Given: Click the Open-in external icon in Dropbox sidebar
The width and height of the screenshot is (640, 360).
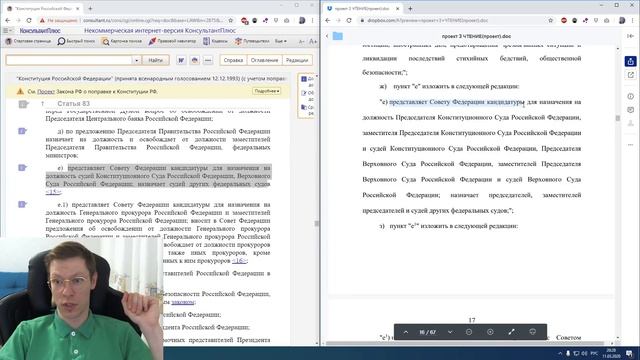Looking at the screenshot, I should coord(631,75).
